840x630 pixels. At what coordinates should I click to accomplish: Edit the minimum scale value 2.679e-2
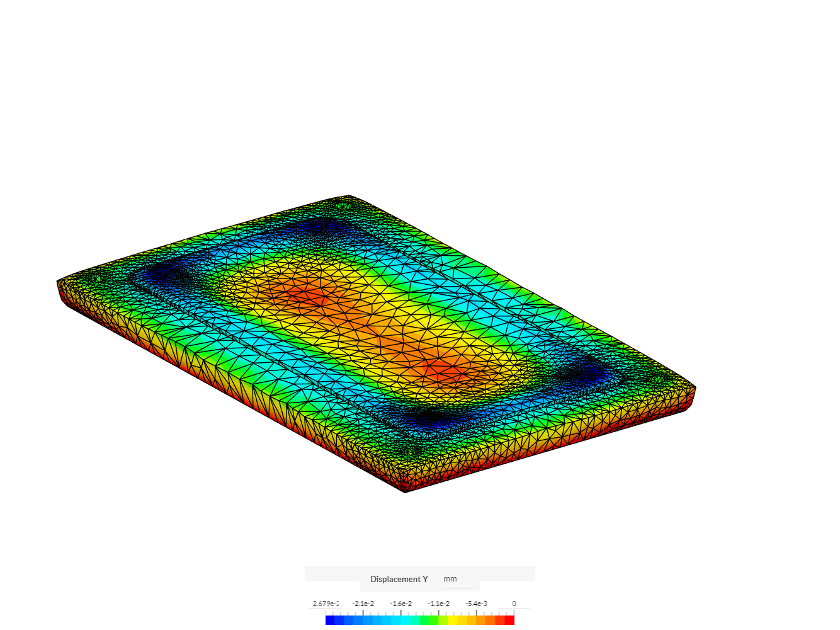click(x=326, y=603)
